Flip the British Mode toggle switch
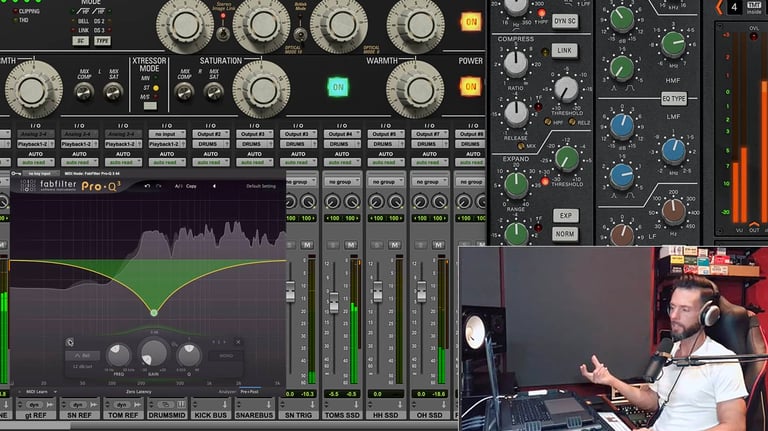This screenshot has width=768, height=431. (x=300, y=34)
